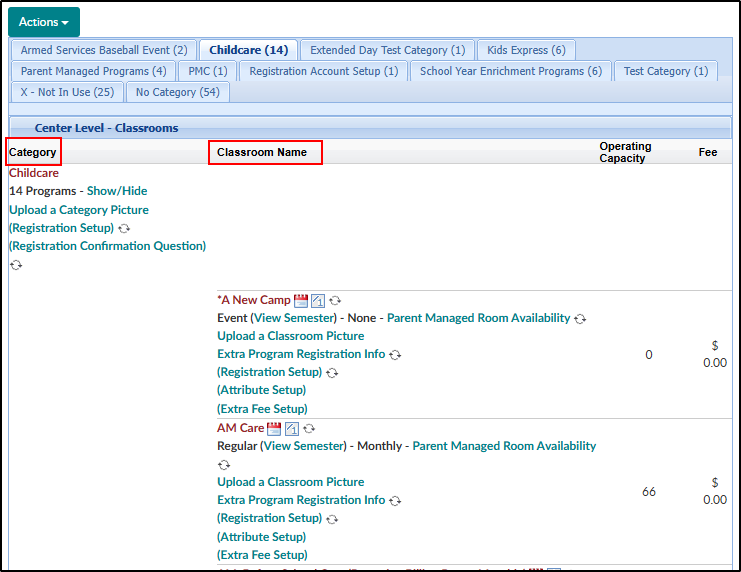Open category-level (Registration Setup) link

(x=61, y=228)
